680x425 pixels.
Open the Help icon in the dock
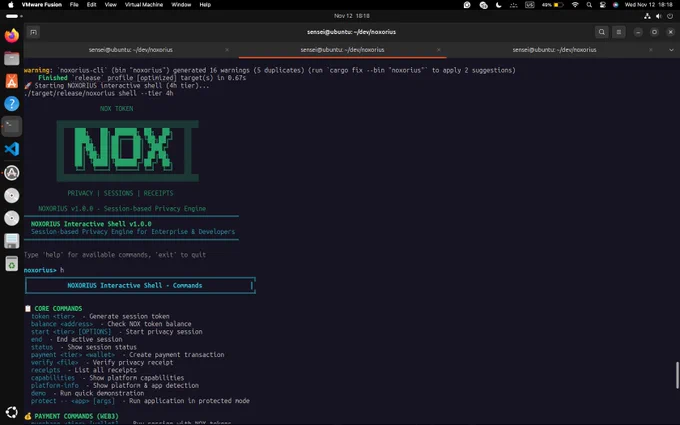coord(12,104)
